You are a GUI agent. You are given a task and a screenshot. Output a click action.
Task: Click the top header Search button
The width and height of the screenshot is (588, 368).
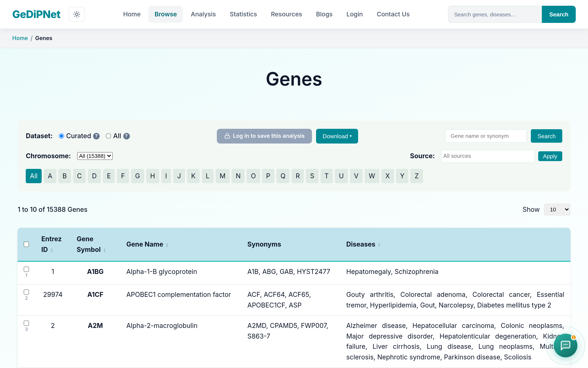click(559, 14)
